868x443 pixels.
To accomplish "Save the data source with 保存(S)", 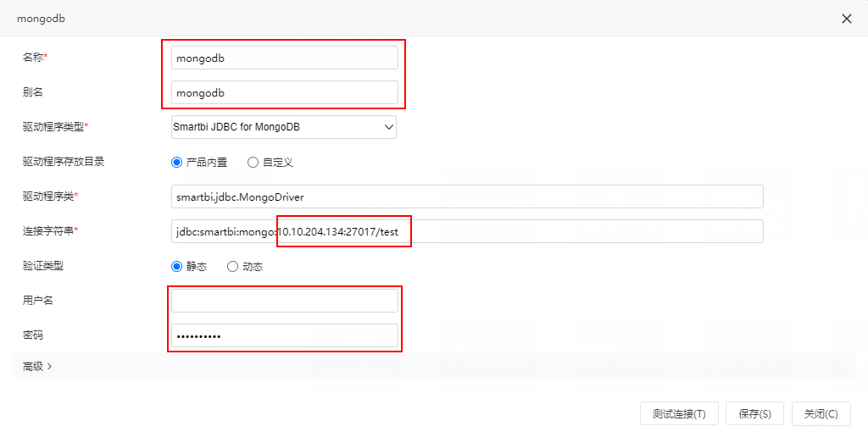I will coord(754,413).
